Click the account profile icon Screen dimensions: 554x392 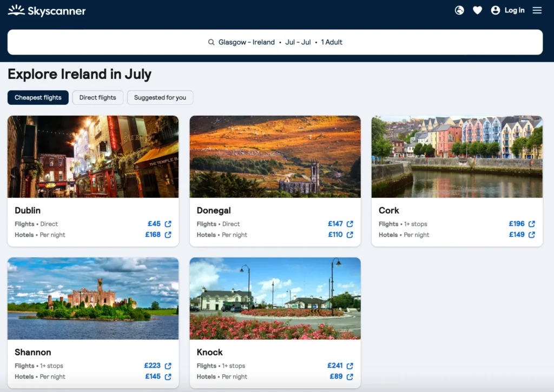pos(496,10)
